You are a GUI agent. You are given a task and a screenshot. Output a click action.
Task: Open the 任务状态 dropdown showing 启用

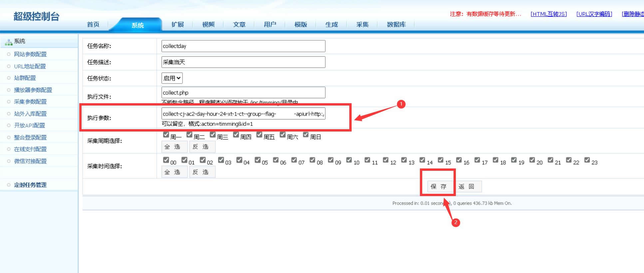point(172,78)
